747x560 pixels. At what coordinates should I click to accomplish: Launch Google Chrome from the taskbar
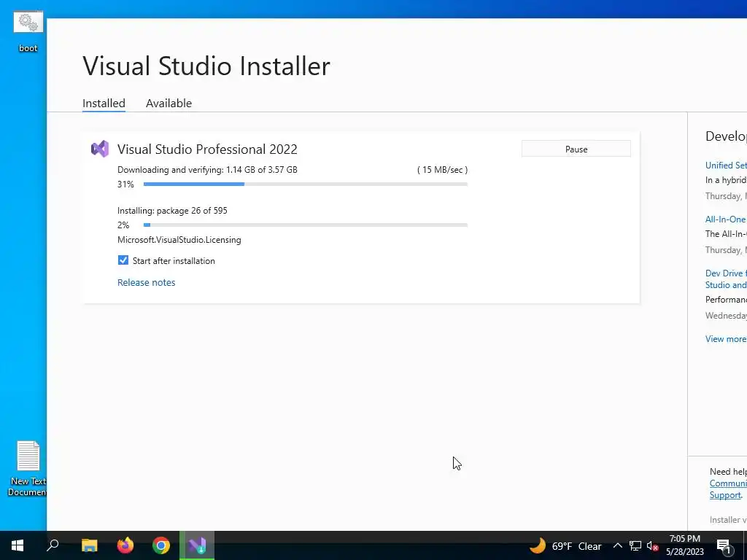click(161, 545)
